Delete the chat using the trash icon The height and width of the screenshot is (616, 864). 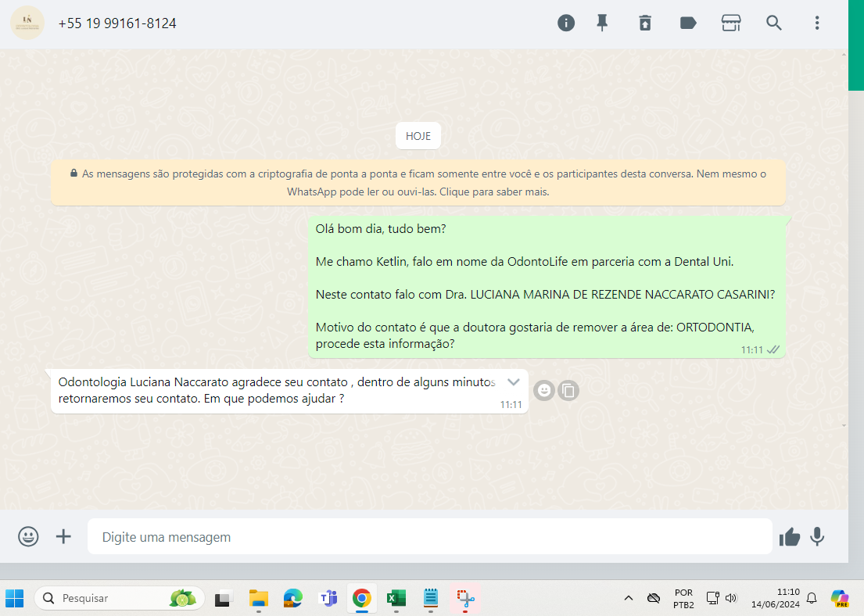645,23
